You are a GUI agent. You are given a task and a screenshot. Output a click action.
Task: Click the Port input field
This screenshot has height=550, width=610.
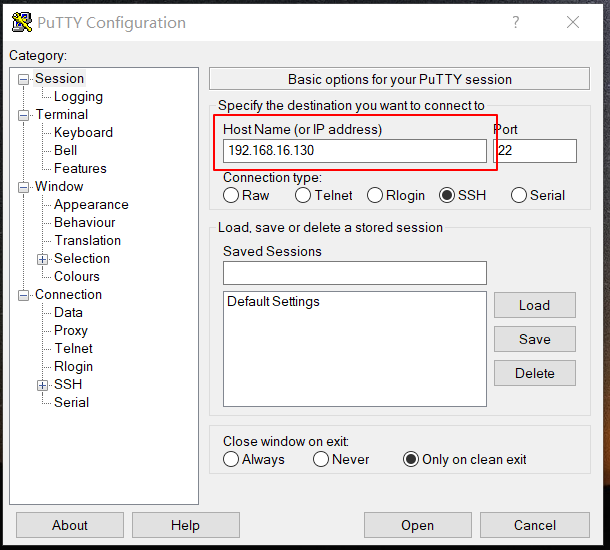(x=535, y=151)
